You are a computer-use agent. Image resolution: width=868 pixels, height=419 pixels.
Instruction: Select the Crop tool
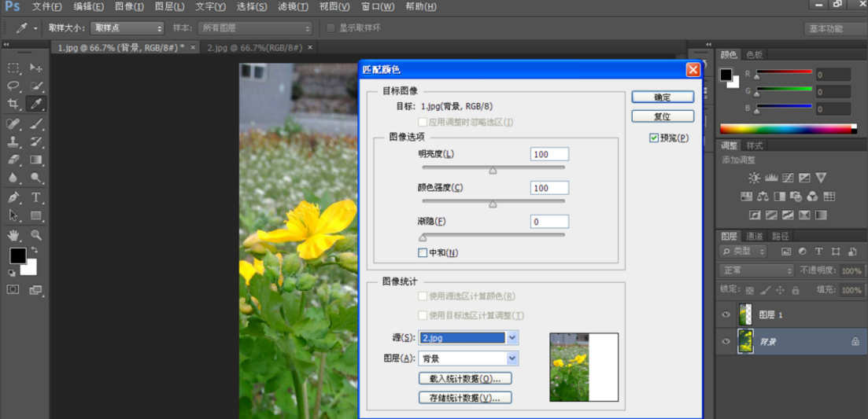coord(13,104)
